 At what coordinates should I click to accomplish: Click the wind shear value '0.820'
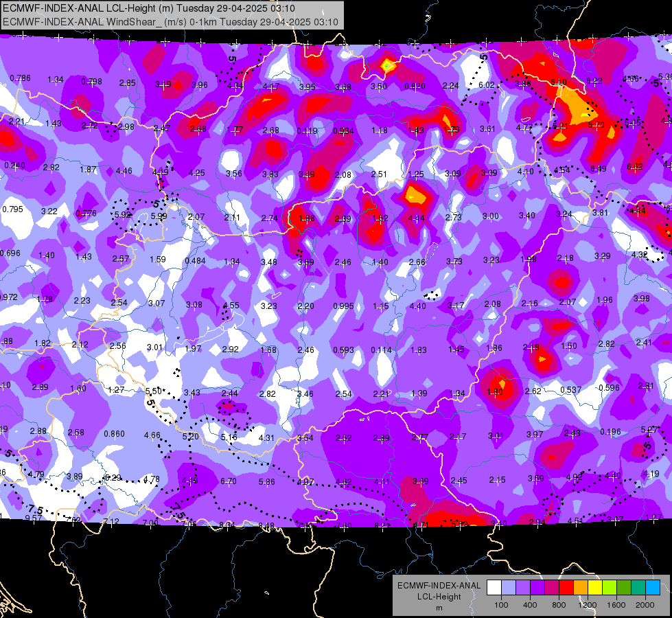pos(415,87)
